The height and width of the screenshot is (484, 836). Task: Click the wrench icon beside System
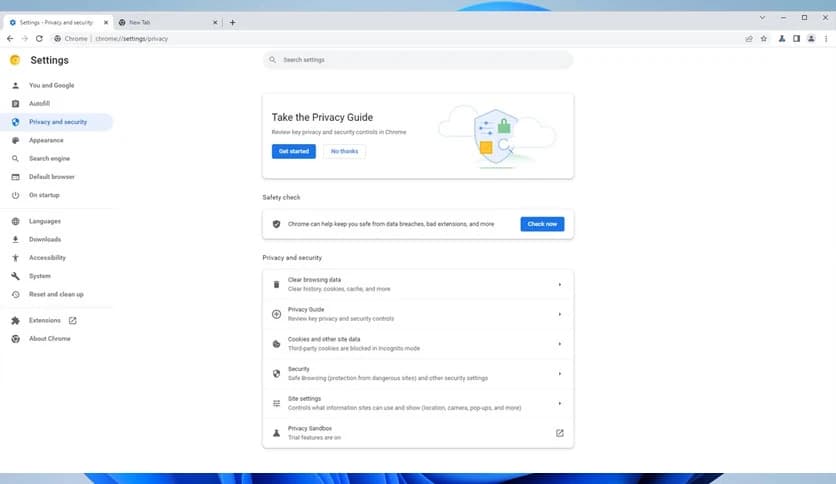coord(15,276)
